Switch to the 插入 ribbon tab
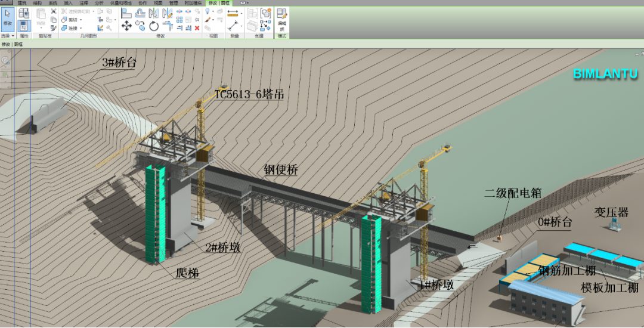 68,3
